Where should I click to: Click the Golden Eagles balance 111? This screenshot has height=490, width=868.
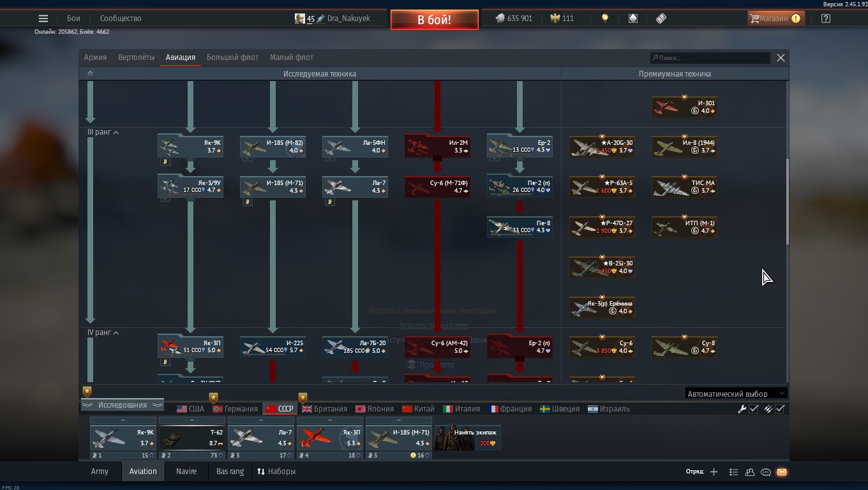(x=562, y=19)
